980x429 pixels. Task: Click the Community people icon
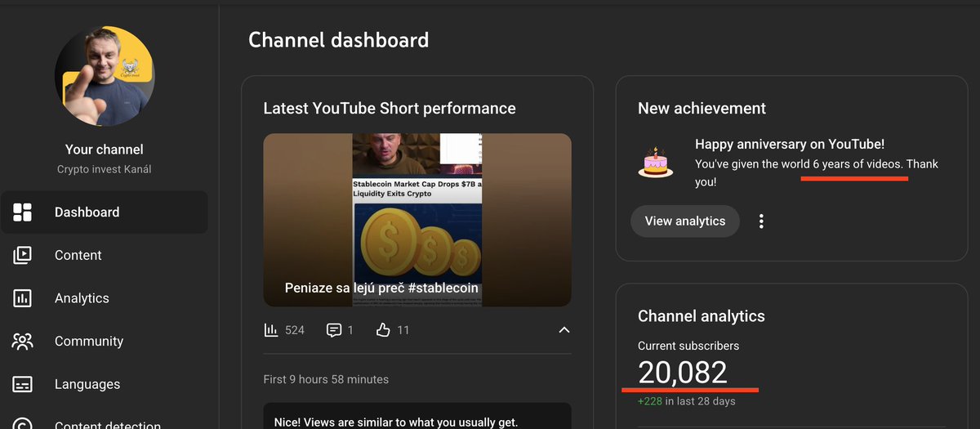23,342
